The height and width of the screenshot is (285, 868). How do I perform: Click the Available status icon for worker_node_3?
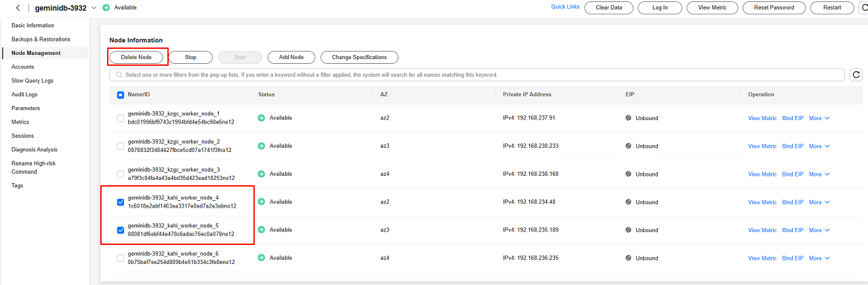262,174
